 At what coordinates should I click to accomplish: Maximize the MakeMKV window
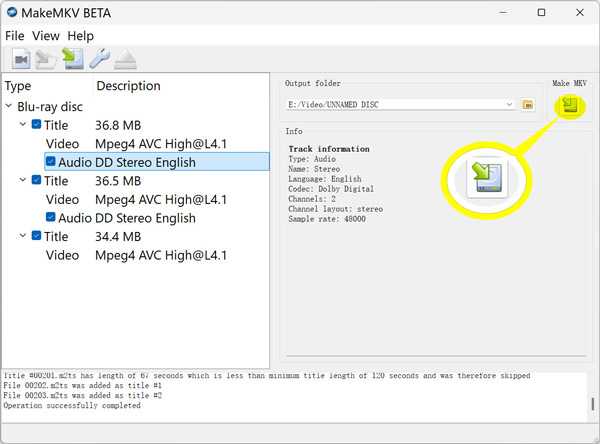click(541, 12)
